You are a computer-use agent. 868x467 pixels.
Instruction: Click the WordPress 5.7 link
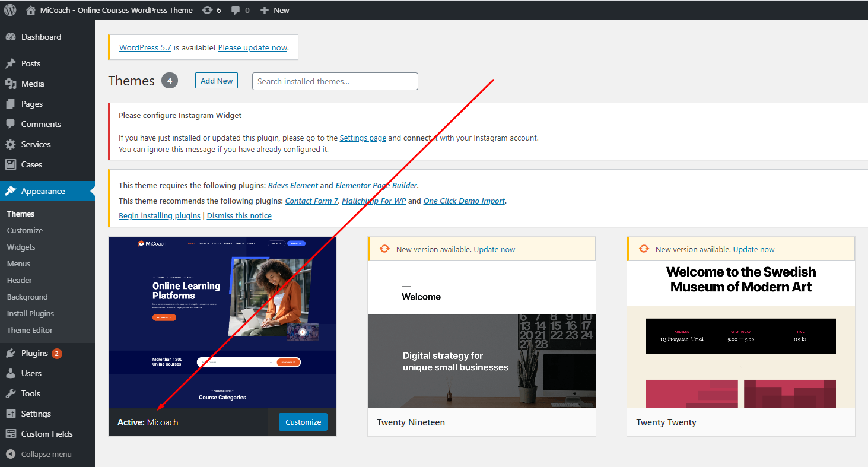pyautogui.click(x=145, y=47)
